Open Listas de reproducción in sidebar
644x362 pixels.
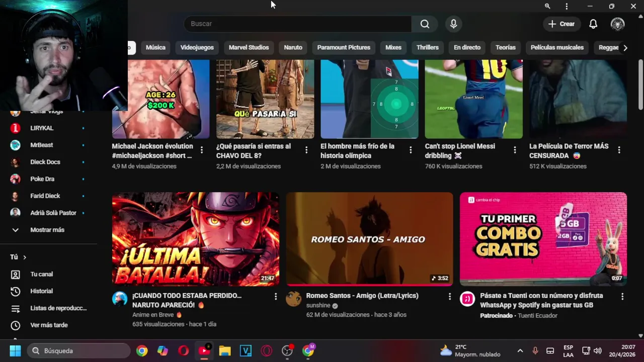click(49, 308)
